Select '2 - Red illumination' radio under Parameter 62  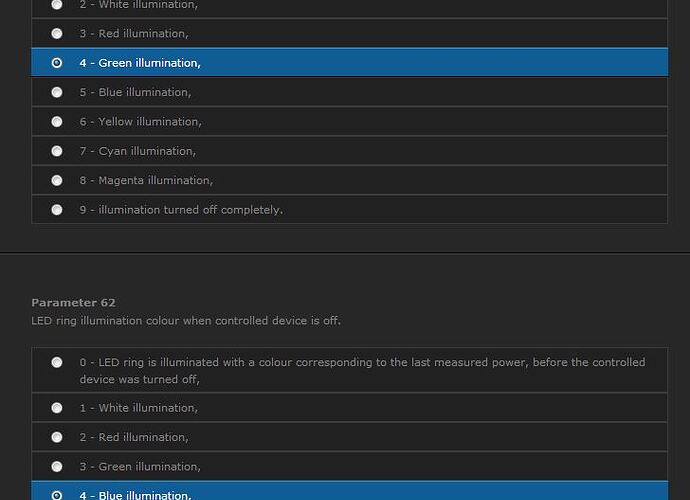click(x=57, y=437)
